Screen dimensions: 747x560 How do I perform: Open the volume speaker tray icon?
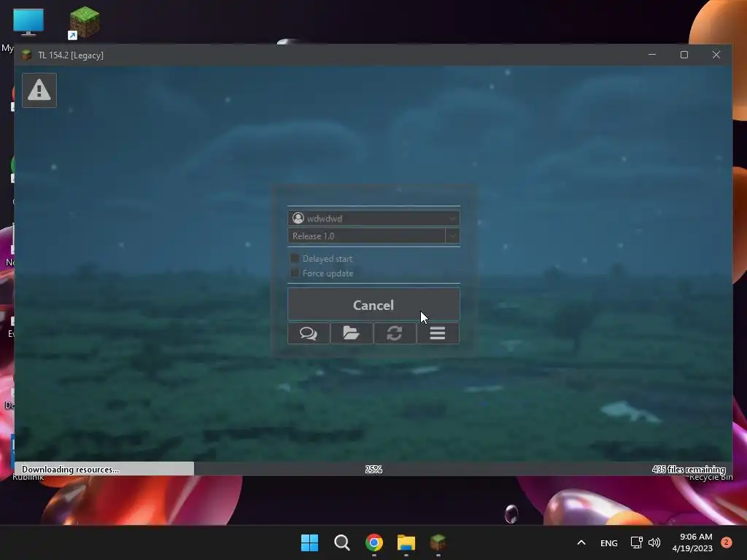[x=654, y=542]
